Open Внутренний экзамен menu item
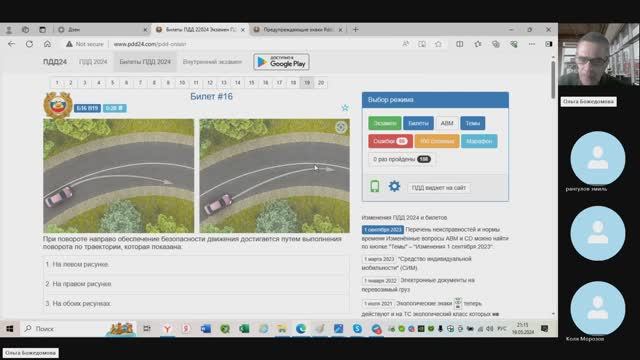The image size is (640, 360). 212,62
